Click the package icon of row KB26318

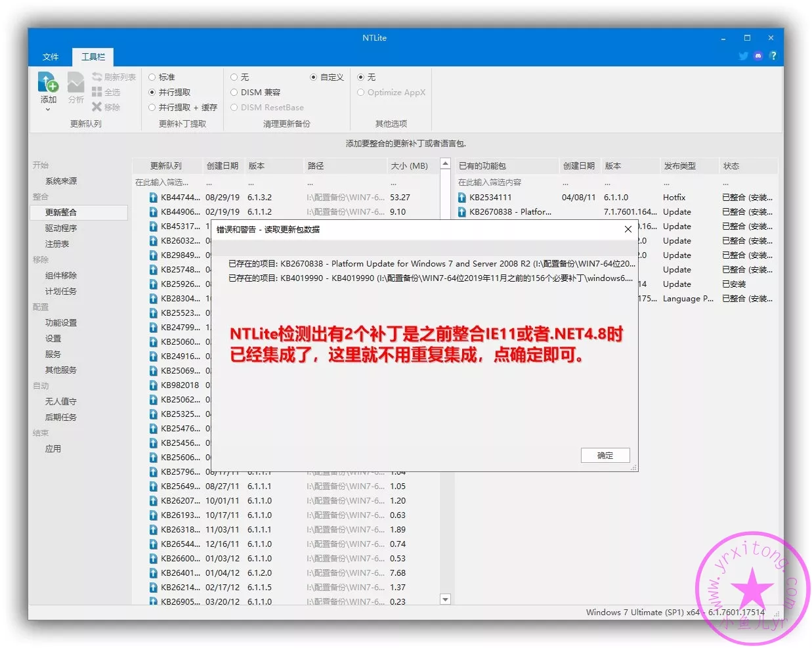point(153,529)
